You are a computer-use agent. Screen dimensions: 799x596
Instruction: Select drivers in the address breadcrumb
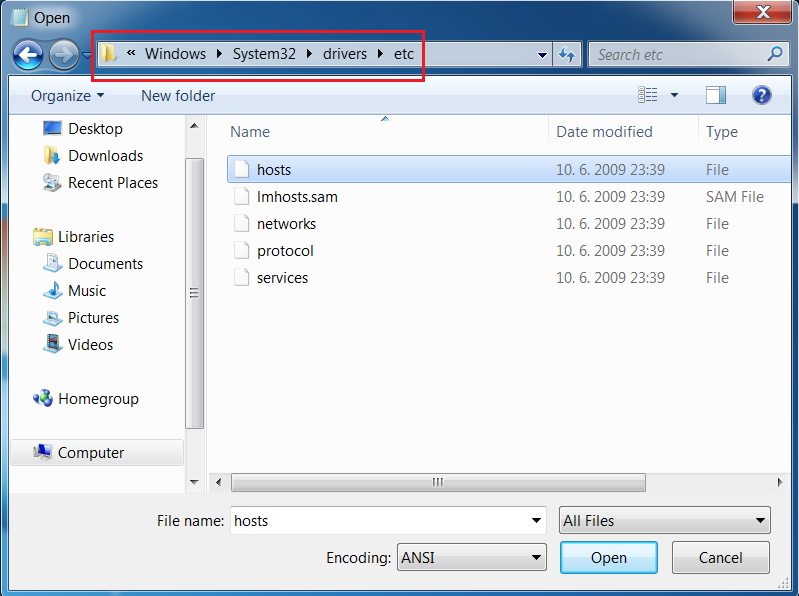(345, 53)
